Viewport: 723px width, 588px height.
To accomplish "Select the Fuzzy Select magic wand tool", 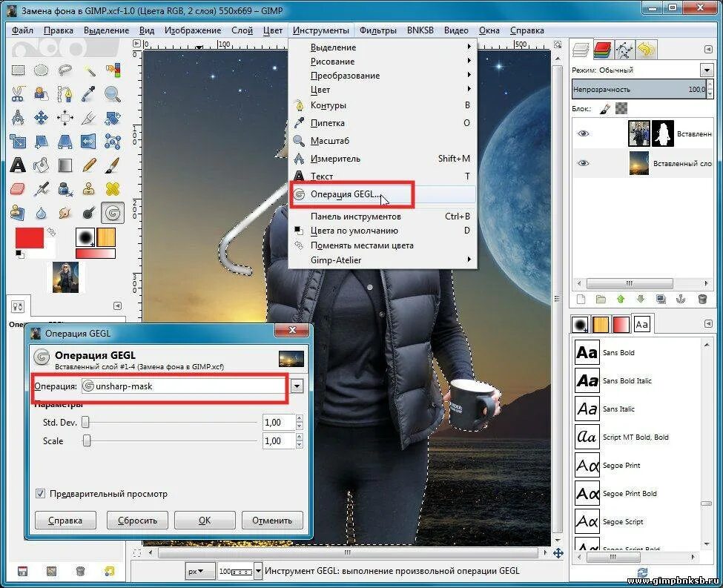I will point(89,70).
